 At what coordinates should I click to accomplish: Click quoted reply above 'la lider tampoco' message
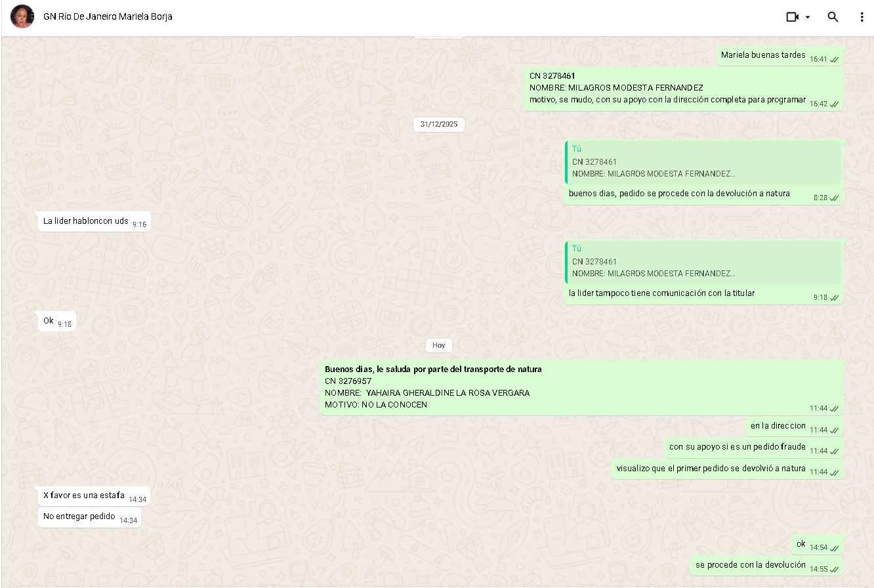[703, 262]
